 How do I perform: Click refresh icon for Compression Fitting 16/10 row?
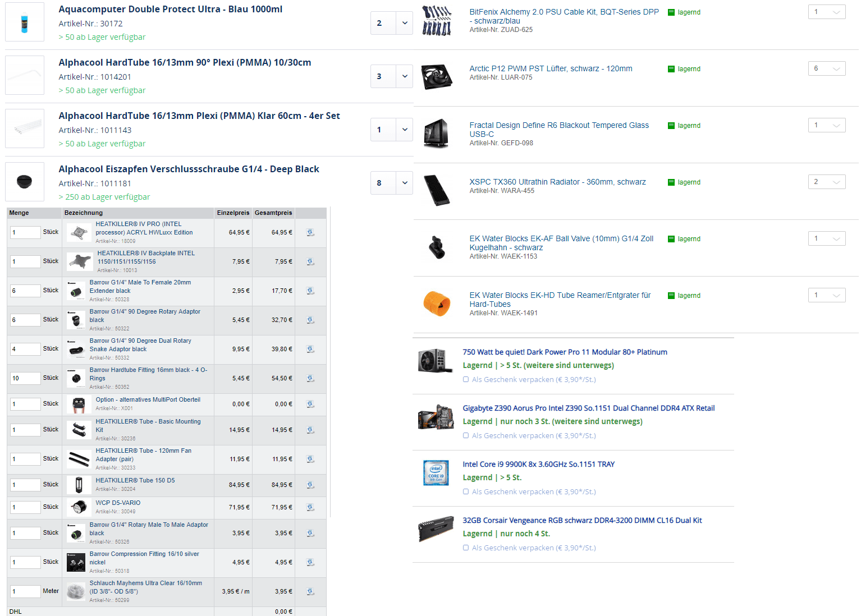310,562
